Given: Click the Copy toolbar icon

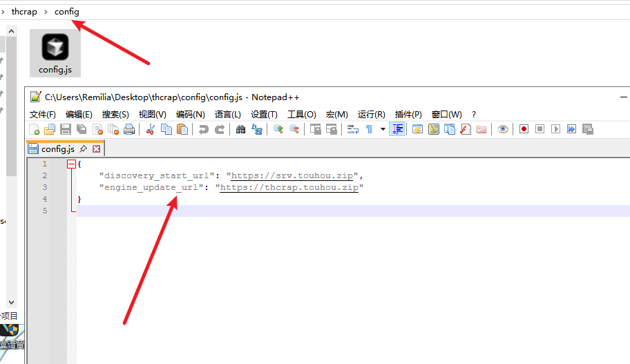Looking at the screenshot, I should 166,129.
